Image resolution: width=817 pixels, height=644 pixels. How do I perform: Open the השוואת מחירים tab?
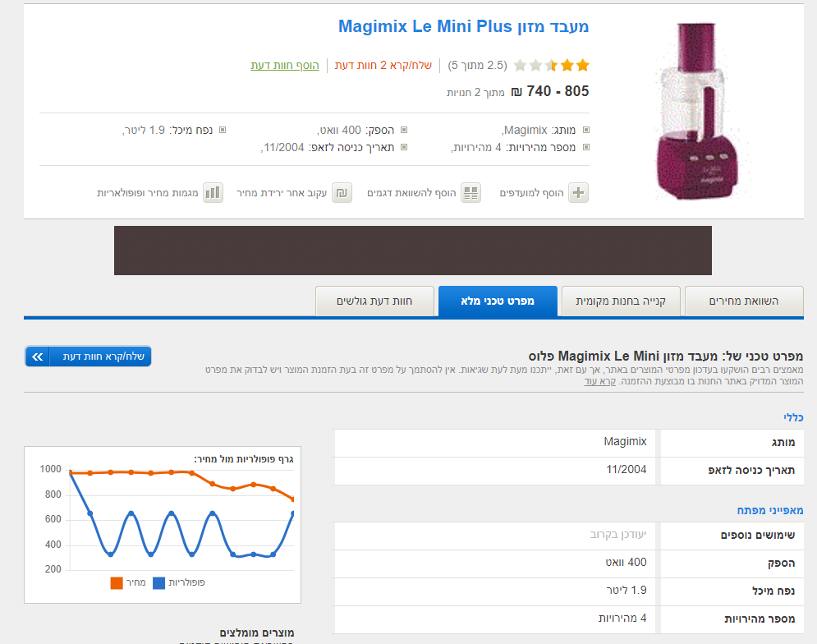(744, 301)
